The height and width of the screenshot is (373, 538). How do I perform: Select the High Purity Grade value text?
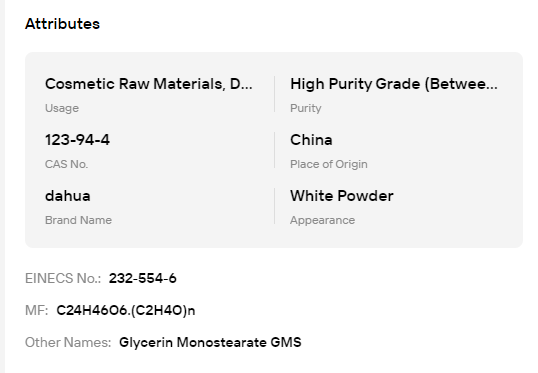[x=394, y=84]
